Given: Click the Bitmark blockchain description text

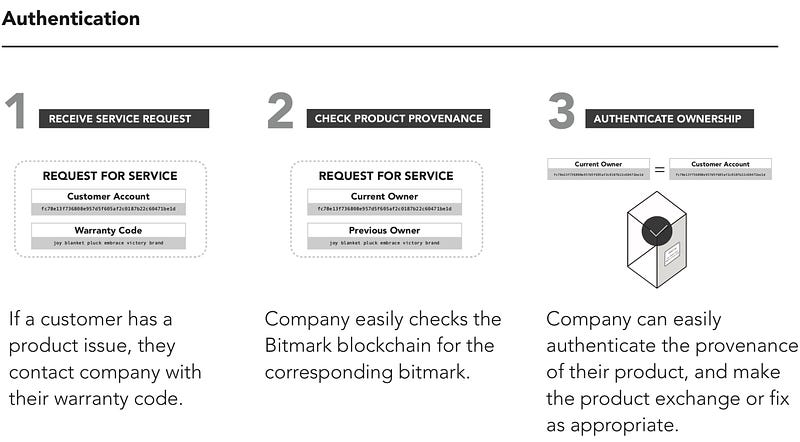Looking at the screenshot, I should (x=383, y=346).
